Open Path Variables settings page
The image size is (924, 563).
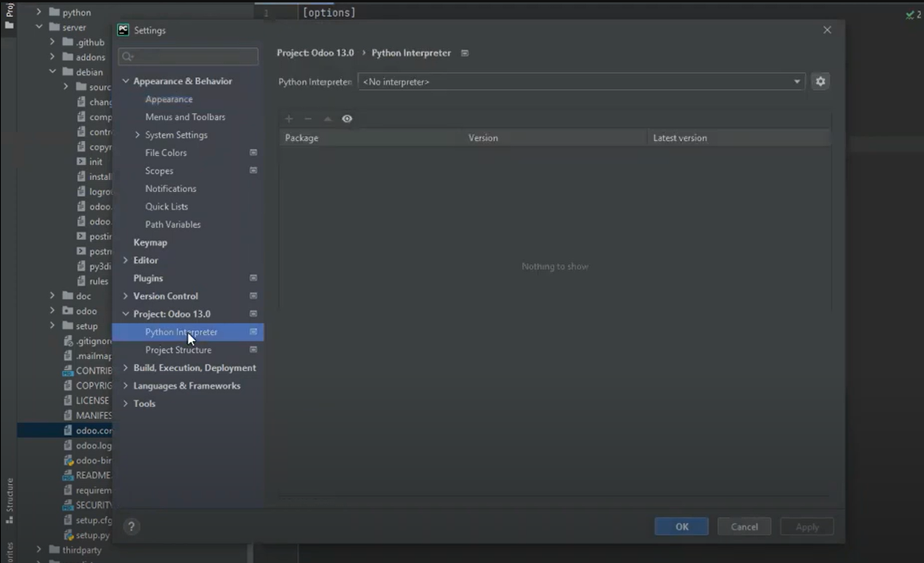(173, 225)
